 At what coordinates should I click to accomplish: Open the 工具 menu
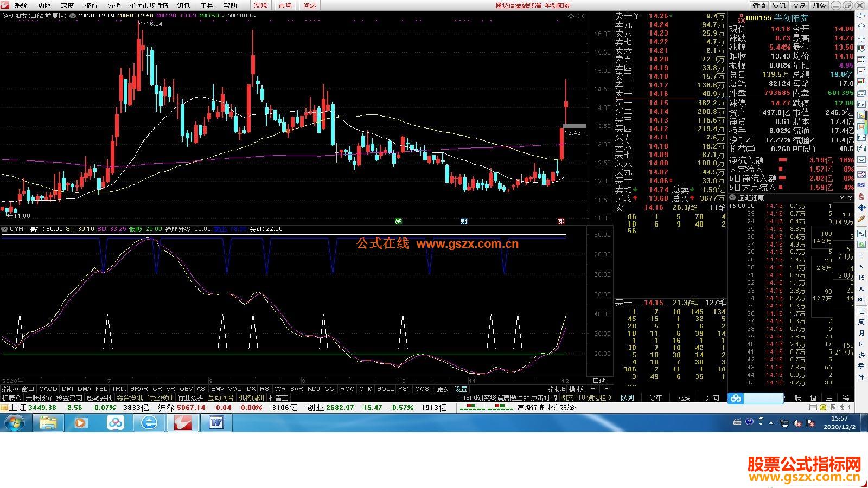pos(207,5)
